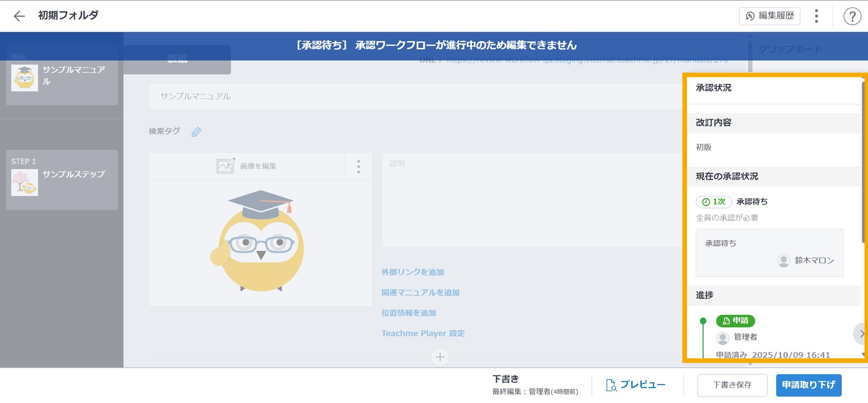The width and height of the screenshot is (868, 403).
Task: Open the プレビュー preview
Action: [636, 385]
